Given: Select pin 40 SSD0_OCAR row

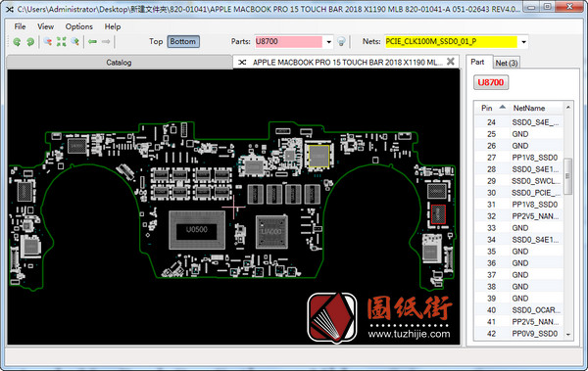Looking at the screenshot, I should pyautogui.click(x=519, y=310).
